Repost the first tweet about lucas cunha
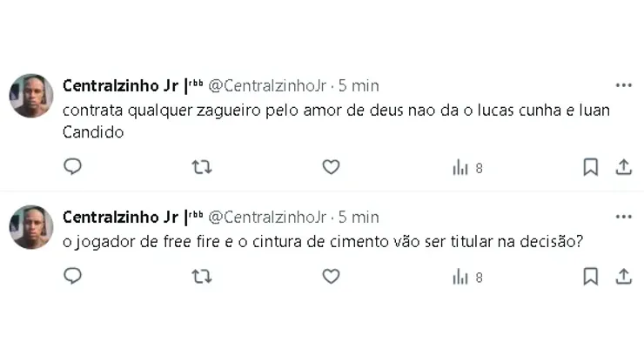Viewport: 644px width, 362px height. pos(202,167)
